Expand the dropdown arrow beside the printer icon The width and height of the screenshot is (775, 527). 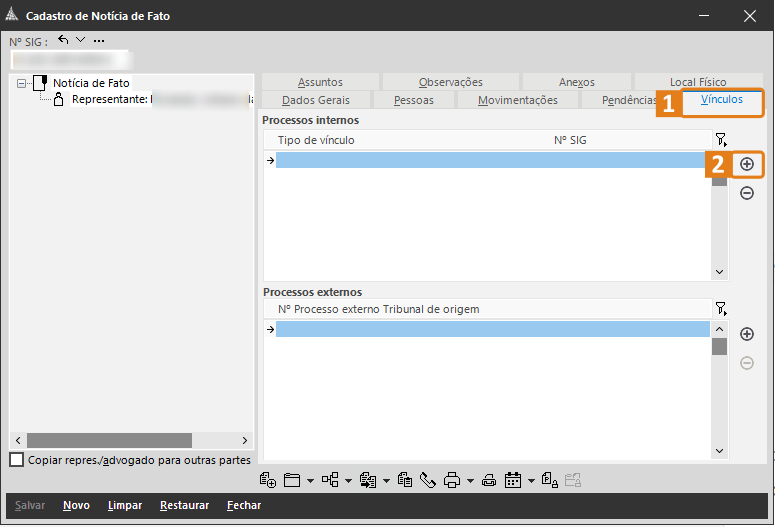(469, 481)
